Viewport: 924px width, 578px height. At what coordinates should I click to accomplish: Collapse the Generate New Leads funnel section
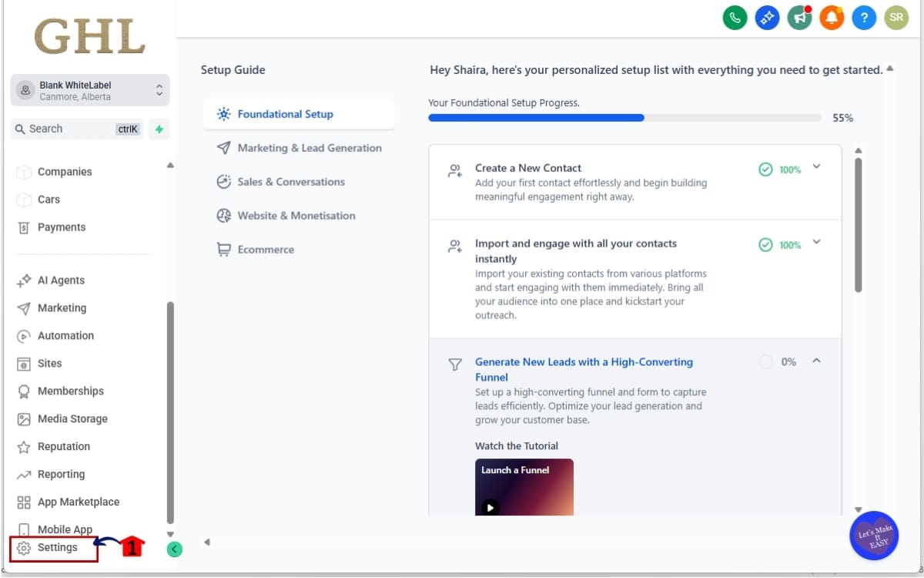[816, 361]
